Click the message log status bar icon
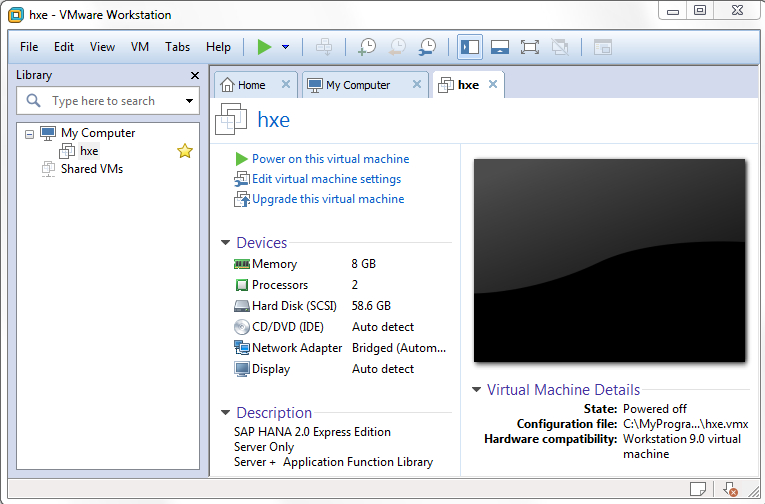Viewport: 765px width, 504px height. (698, 489)
